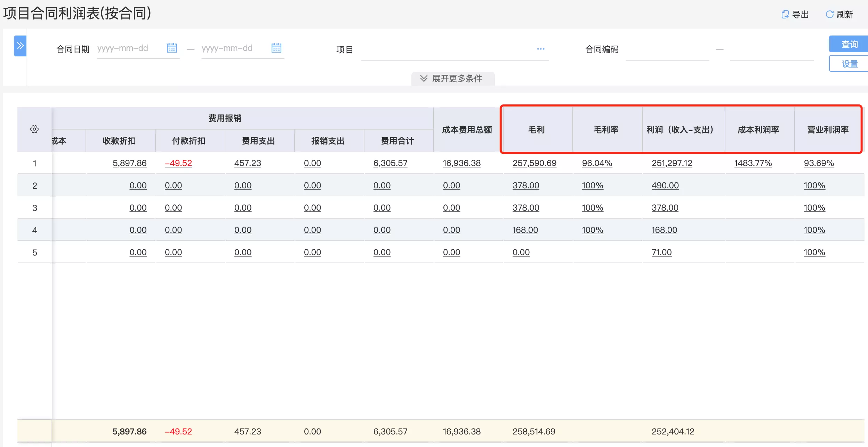Click the 258,514.69 total in summary row
868x447 pixels.
point(534,431)
